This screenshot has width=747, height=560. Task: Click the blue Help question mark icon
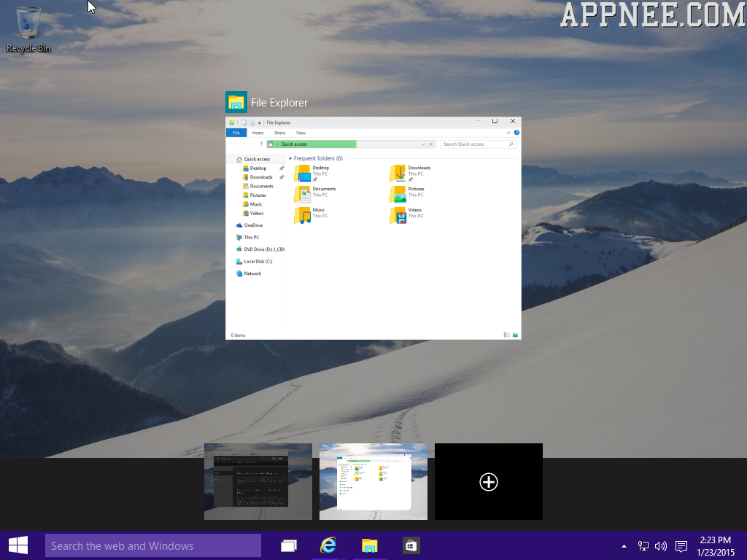tap(516, 133)
